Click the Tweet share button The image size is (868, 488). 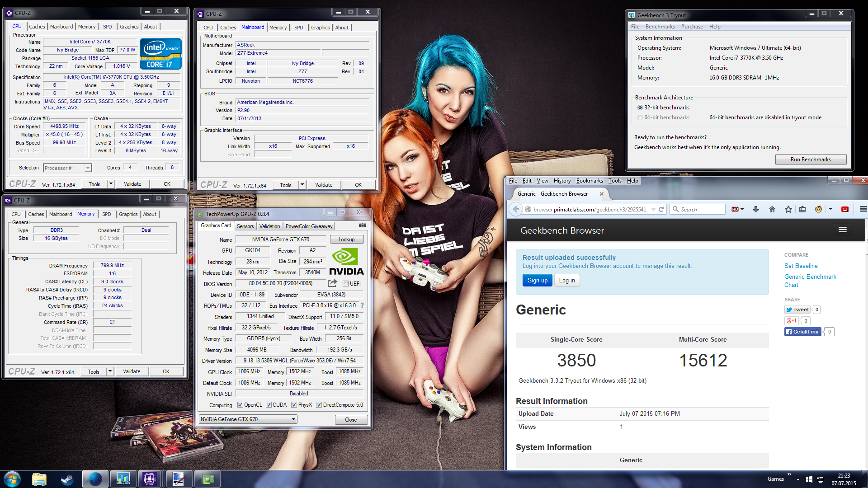click(x=797, y=310)
